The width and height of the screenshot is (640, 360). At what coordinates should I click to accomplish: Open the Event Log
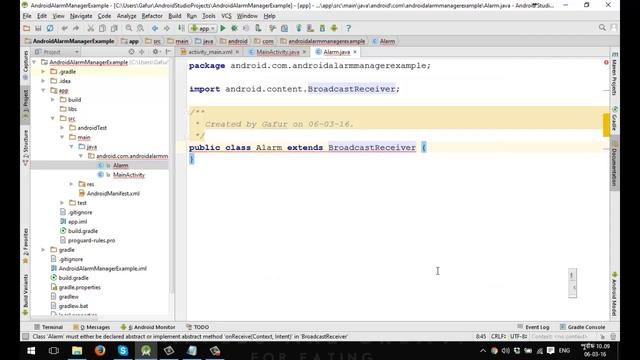(x=533, y=327)
